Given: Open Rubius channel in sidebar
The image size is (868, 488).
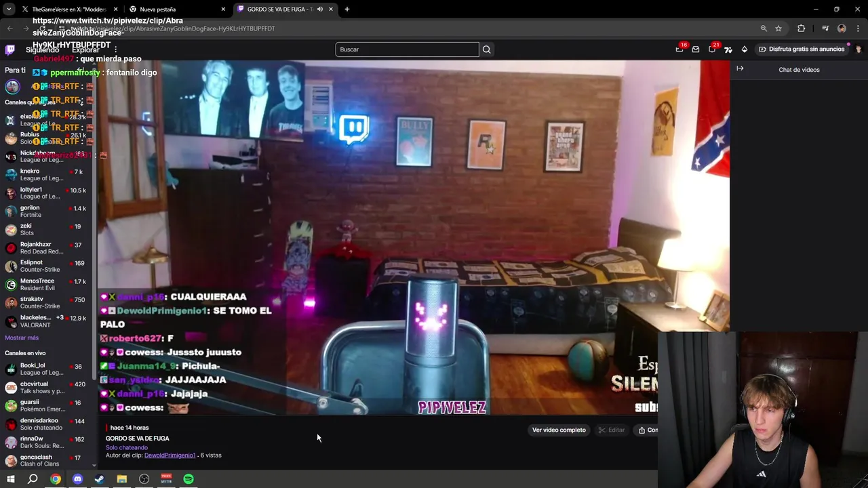Looking at the screenshot, I should [x=46, y=138].
